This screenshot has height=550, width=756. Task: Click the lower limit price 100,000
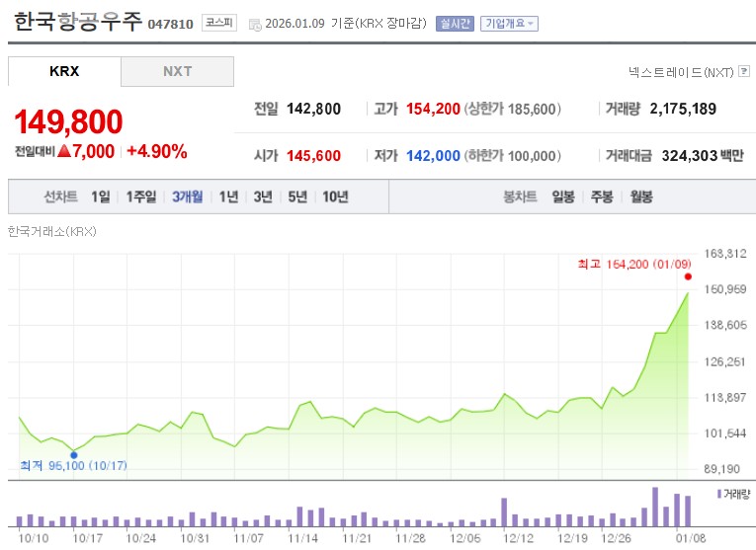tap(532, 156)
